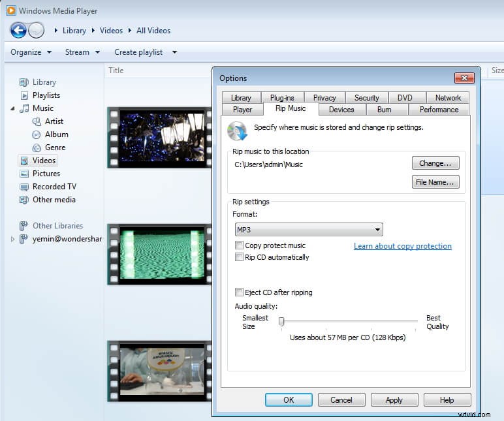Select Pictures in the navigation tree
Image resolution: width=504 pixels, height=421 pixels.
(x=46, y=174)
